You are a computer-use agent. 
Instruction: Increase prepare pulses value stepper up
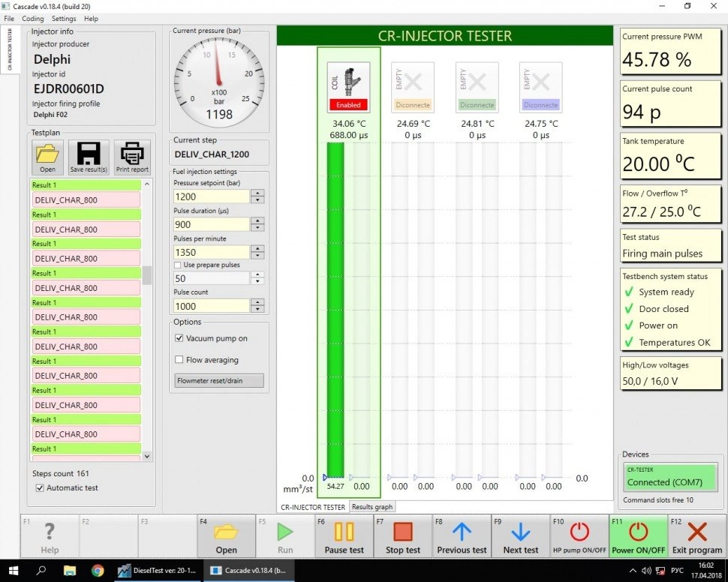point(257,274)
